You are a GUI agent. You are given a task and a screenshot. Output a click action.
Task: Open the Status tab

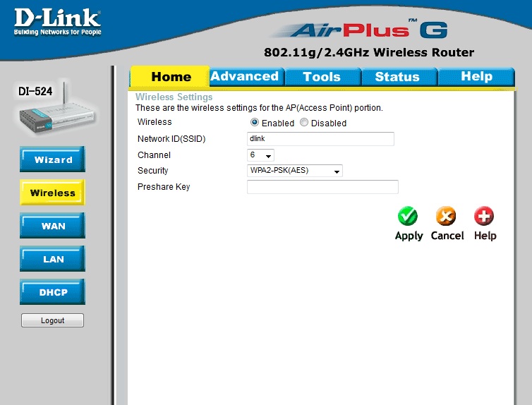(399, 77)
